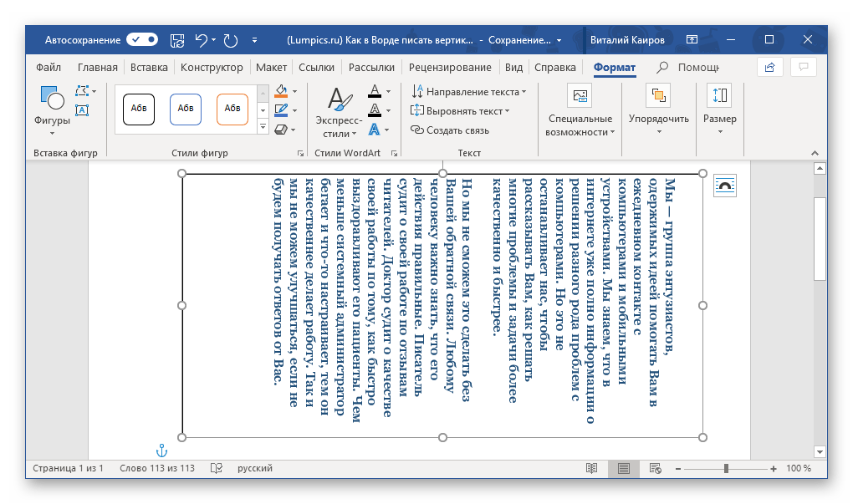Open the Конструктор tab

tap(212, 68)
